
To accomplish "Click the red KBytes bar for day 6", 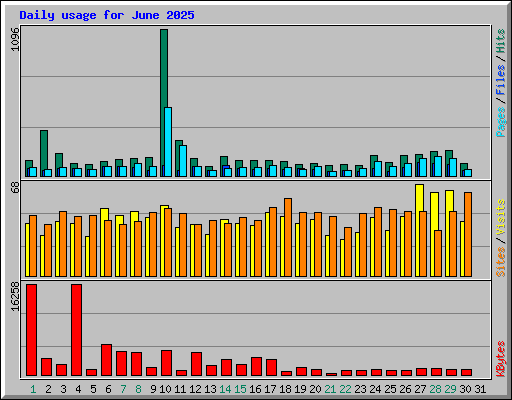I will coord(106,360).
